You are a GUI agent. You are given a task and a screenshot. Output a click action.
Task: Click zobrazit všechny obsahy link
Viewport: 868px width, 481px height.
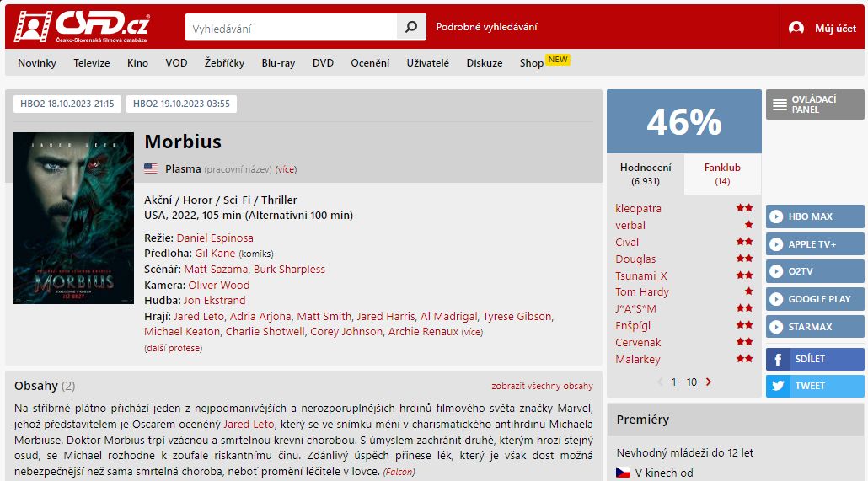point(542,386)
